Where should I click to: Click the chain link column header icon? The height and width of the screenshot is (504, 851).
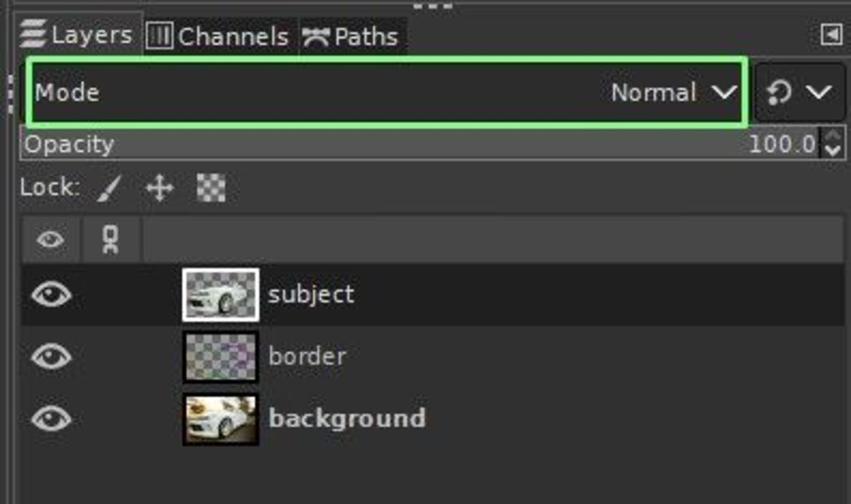(110, 240)
